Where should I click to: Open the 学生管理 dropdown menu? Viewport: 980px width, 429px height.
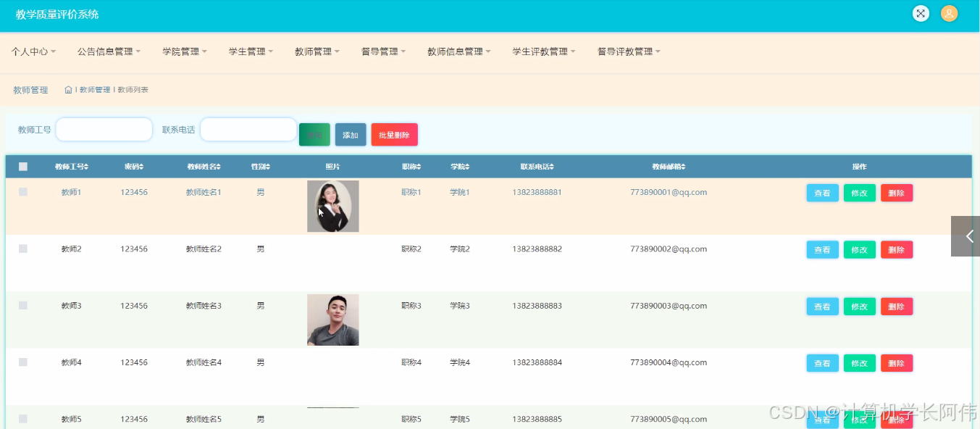pos(251,51)
